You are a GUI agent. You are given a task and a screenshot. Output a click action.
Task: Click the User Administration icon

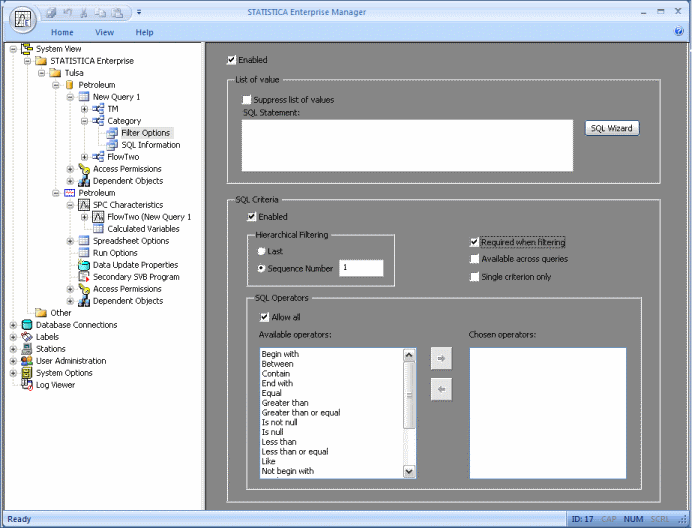[x=26, y=361]
